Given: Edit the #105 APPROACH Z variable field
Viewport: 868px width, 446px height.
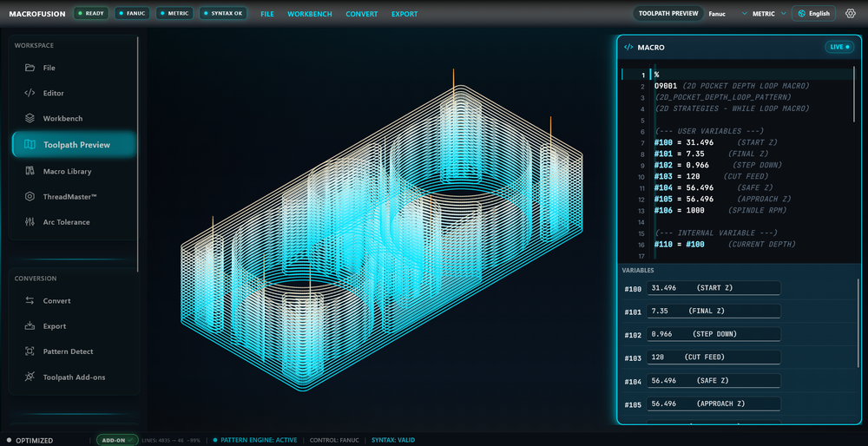Looking at the screenshot, I should [714, 403].
